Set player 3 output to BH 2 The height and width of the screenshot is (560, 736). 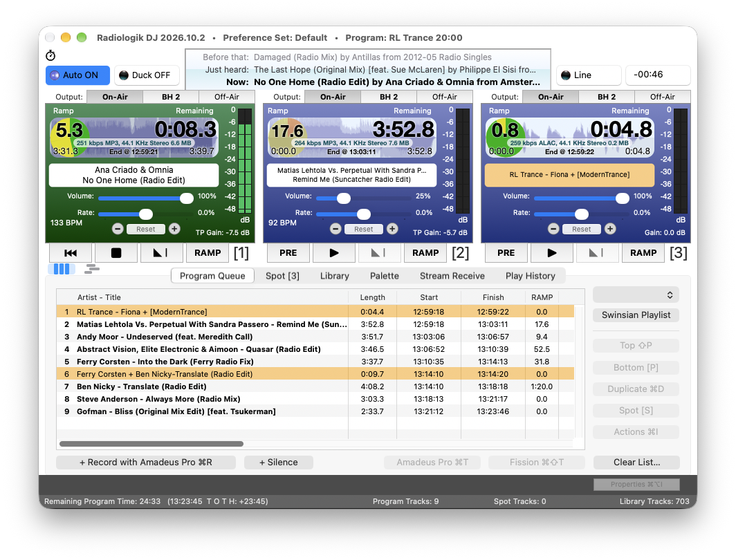pos(607,97)
